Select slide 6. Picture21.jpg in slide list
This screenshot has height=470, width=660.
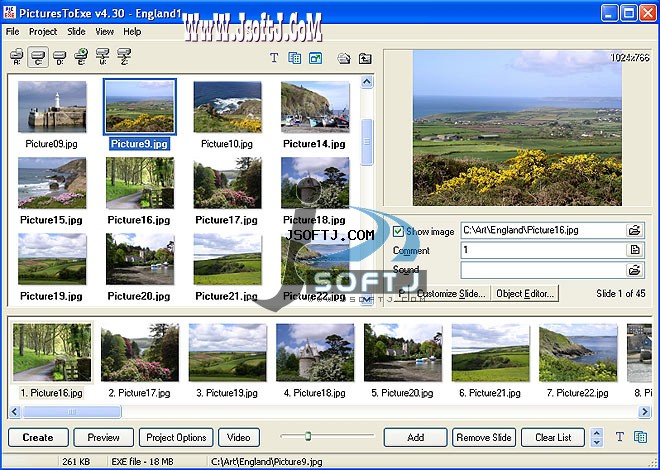(490, 353)
